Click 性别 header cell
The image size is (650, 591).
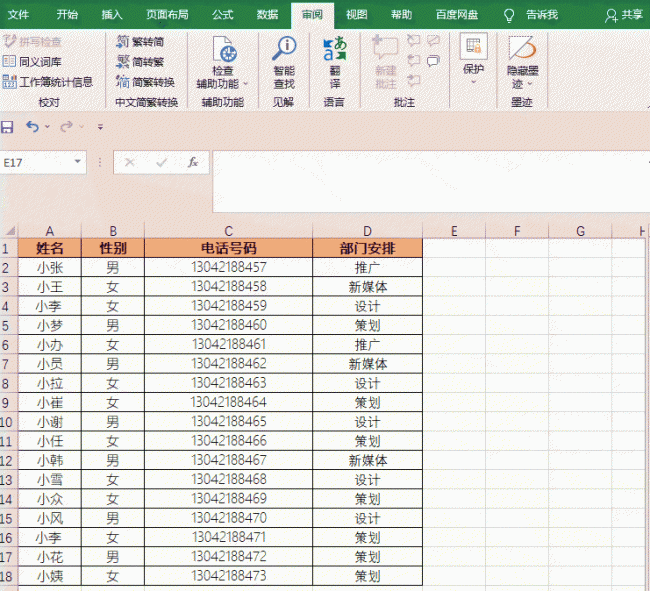pos(113,248)
